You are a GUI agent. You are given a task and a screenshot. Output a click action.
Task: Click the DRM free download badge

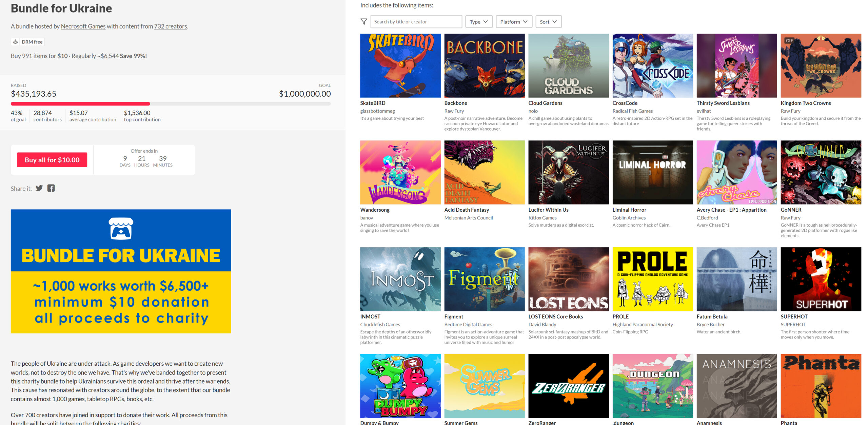(x=28, y=42)
